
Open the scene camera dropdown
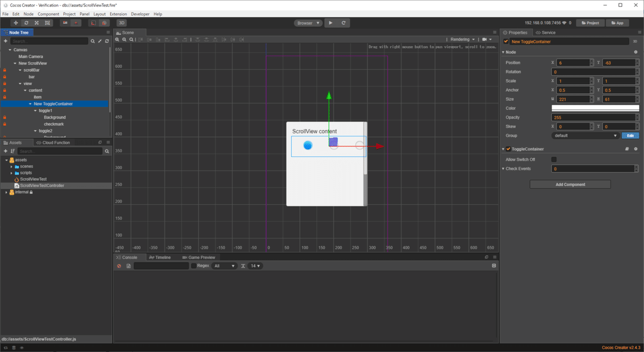[487, 39]
